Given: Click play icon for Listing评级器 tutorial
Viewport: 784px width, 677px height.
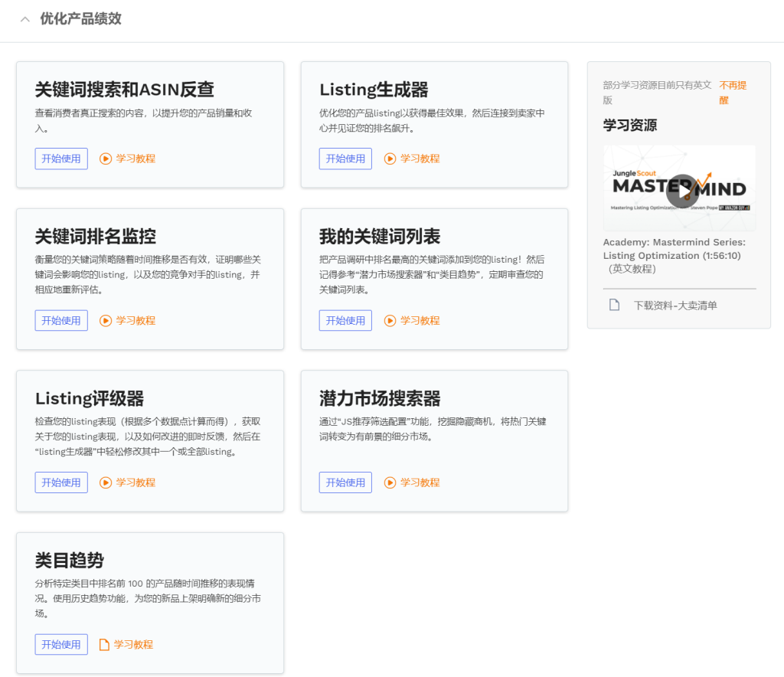Looking at the screenshot, I should (x=106, y=482).
